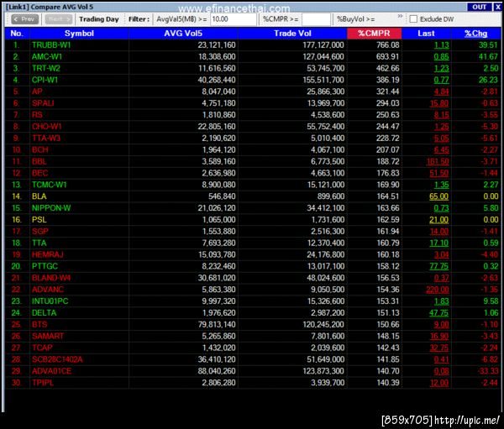Screen dimensions: 504x429
Task: Select the AMC-W1 symbol
Action: pos(47,56)
